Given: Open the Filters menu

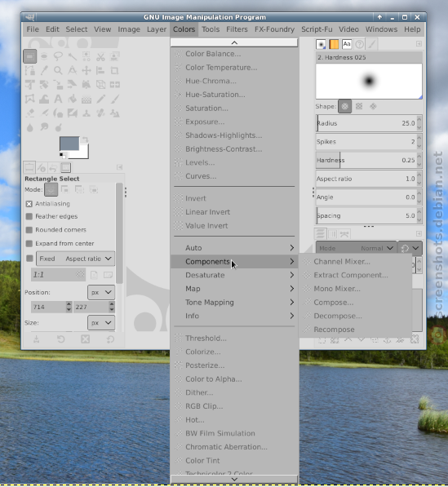Looking at the screenshot, I should click(x=237, y=29).
